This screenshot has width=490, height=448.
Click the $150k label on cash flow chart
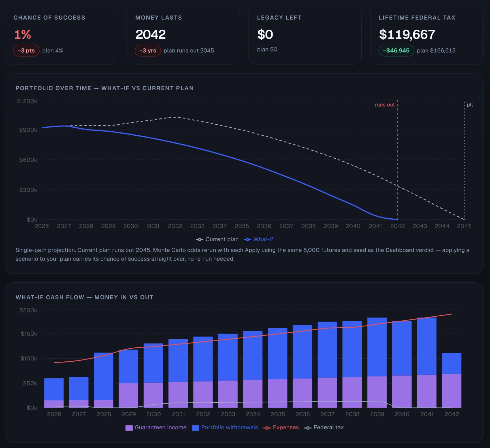tap(29, 333)
